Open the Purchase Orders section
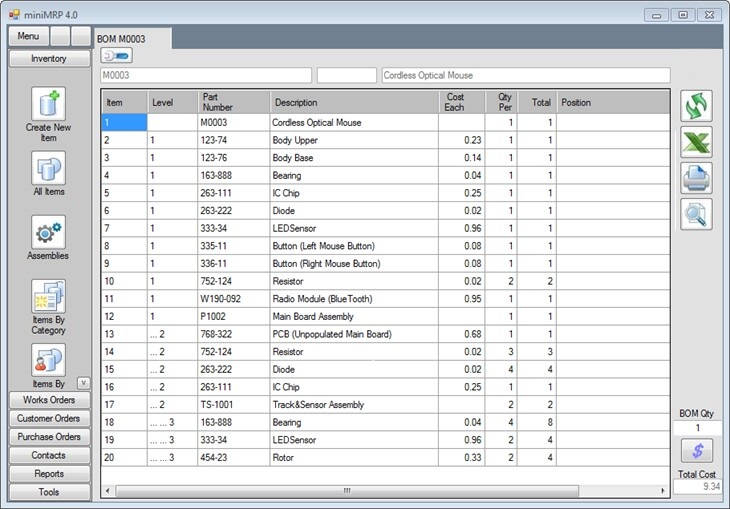The height and width of the screenshot is (509, 730). [49, 437]
